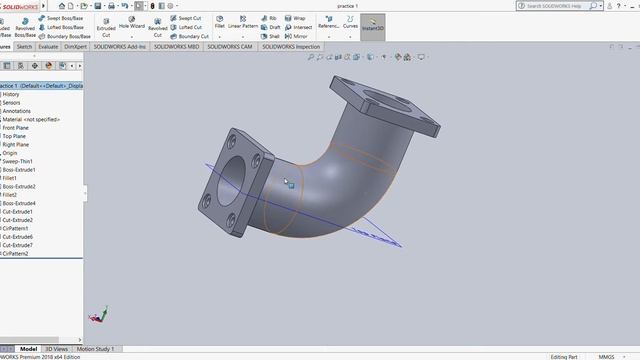Select the Boundary Cut tool
The width and height of the screenshot is (640, 360).
(x=189, y=36)
